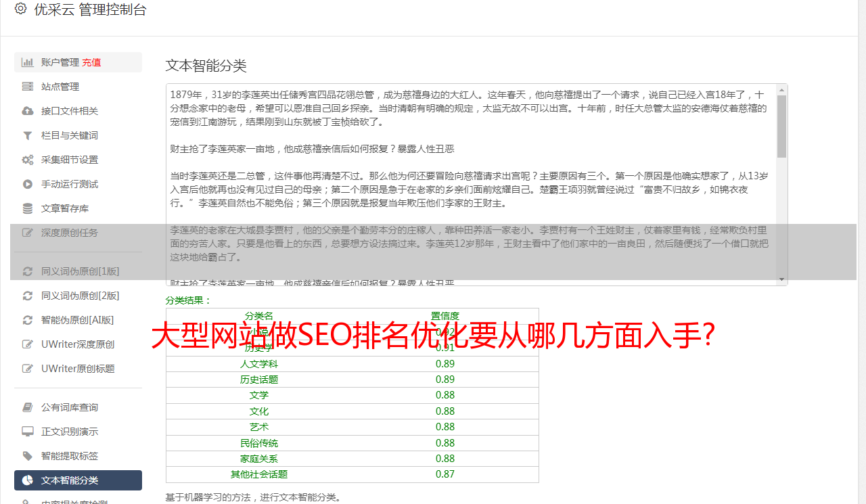Click the 公有词库查询 book icon
Image resolution: width=866 pixels, height=504 pixels.
pos(28,407)
